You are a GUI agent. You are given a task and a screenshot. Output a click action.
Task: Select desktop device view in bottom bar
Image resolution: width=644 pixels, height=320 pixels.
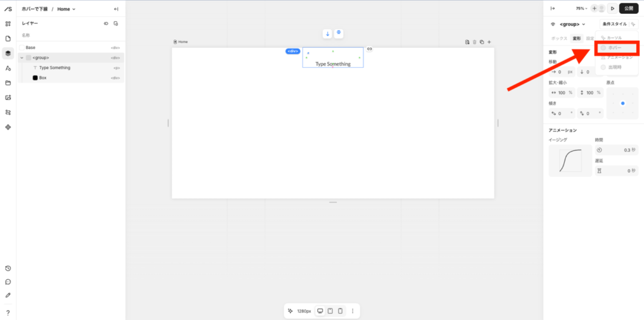tap(320, 311)
